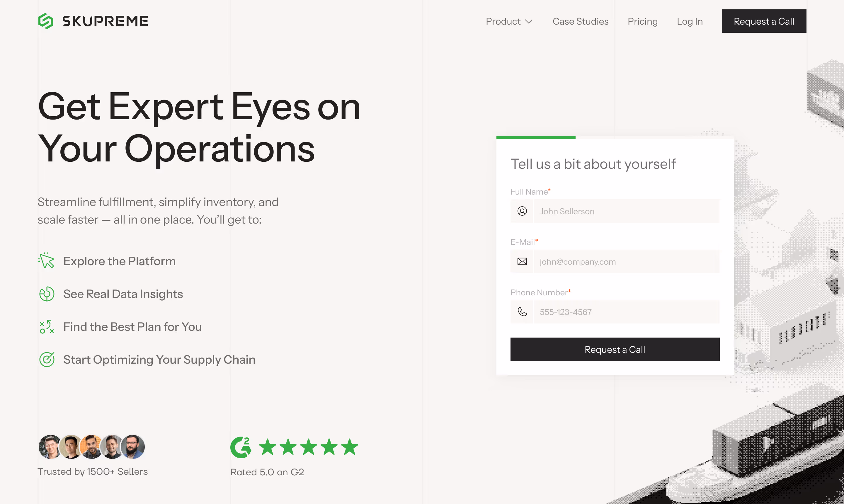The height and width of the screenshot is (504, 844).
Task: Click 'Tell us a bit about yourself' heading
Action: pos(593,164)
